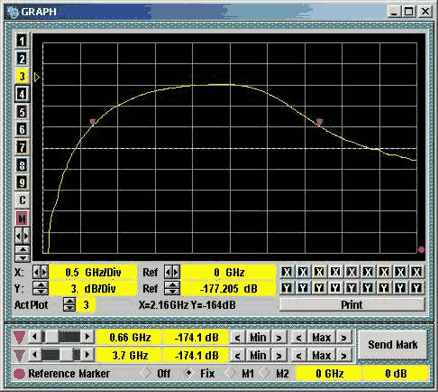Screen dimensions: 438x392
Task: Select plot number 7 button
Action: pyautogui.click(x=22, y=147)
